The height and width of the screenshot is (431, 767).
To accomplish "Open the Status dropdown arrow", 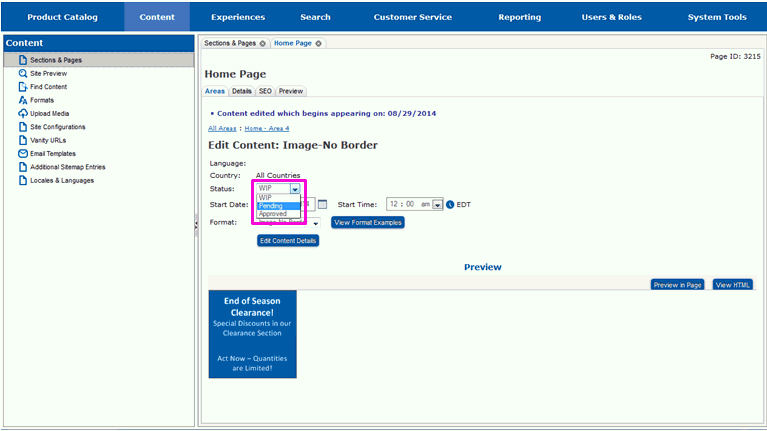I will click(x=295, y=189).
